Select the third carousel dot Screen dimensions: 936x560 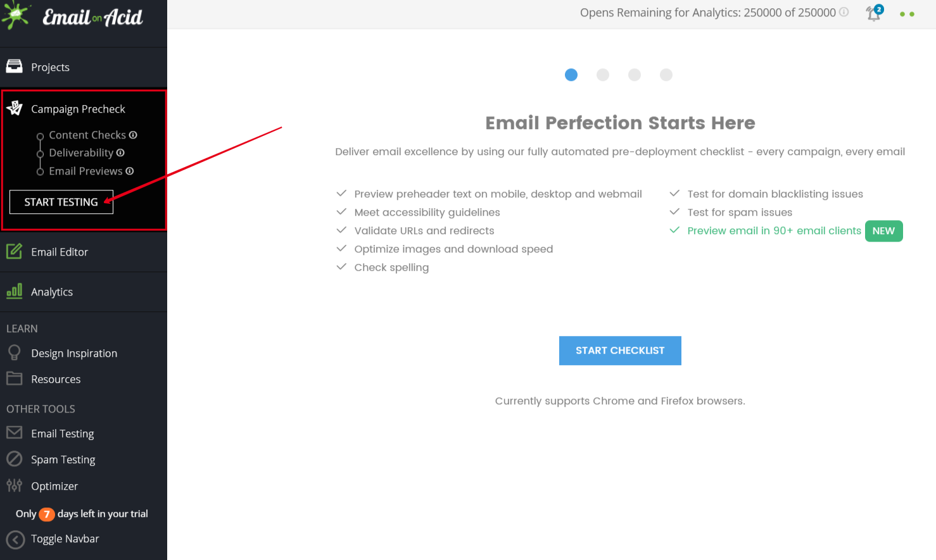click(635, 75)
